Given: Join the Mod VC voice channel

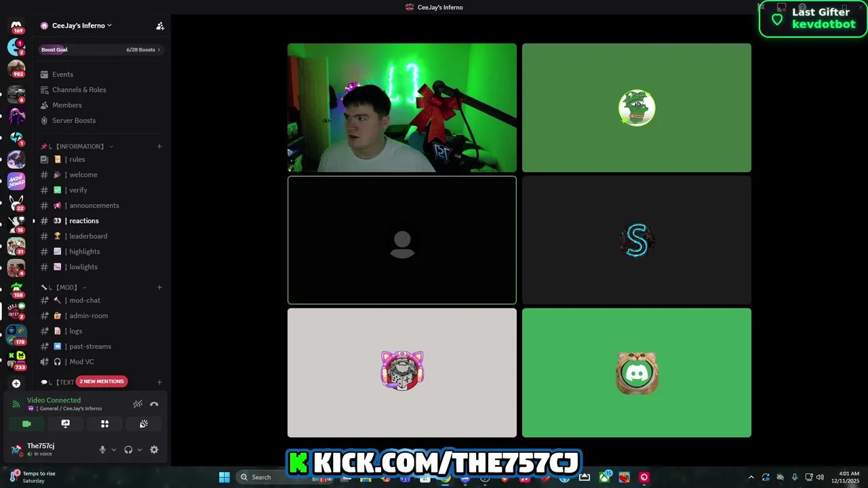Looking at the screenshot, I should pos(100,362).
